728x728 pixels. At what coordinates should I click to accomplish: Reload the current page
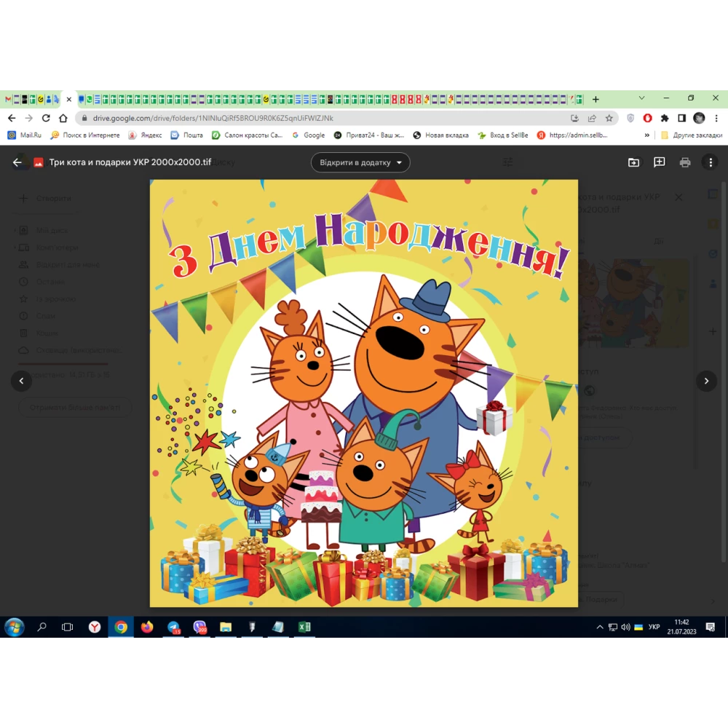[x=45, y=119]
